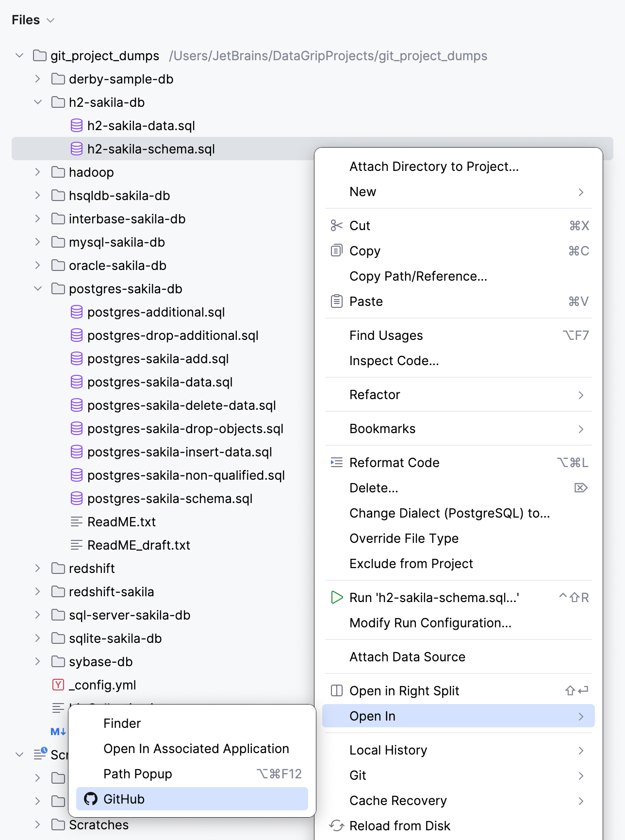Screen dimensions: 625x840
Task: Open the New submenu
Action: [459, 192]
